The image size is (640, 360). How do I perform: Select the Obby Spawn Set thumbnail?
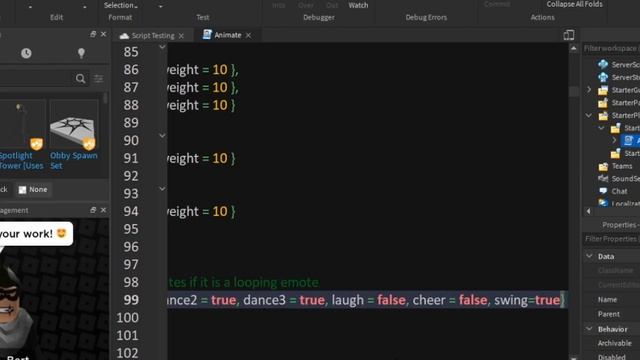[73, 124]
